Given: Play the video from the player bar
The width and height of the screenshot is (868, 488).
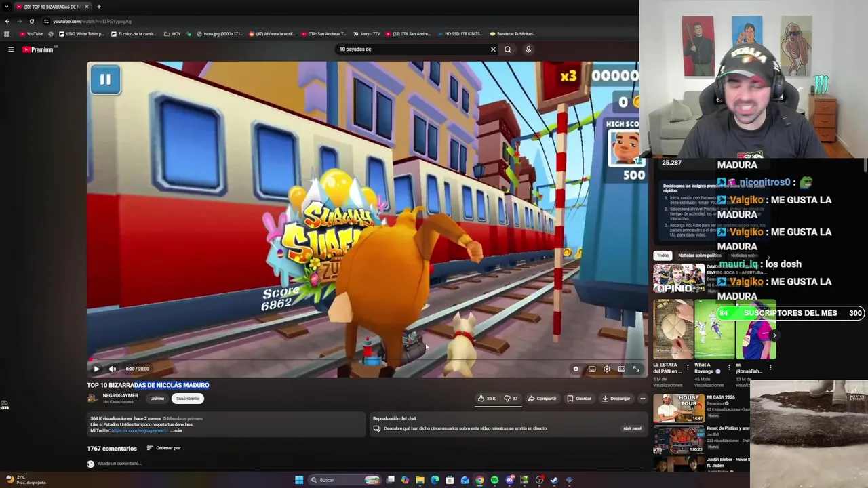Looking at the screenshot, I should pos(96,369).
